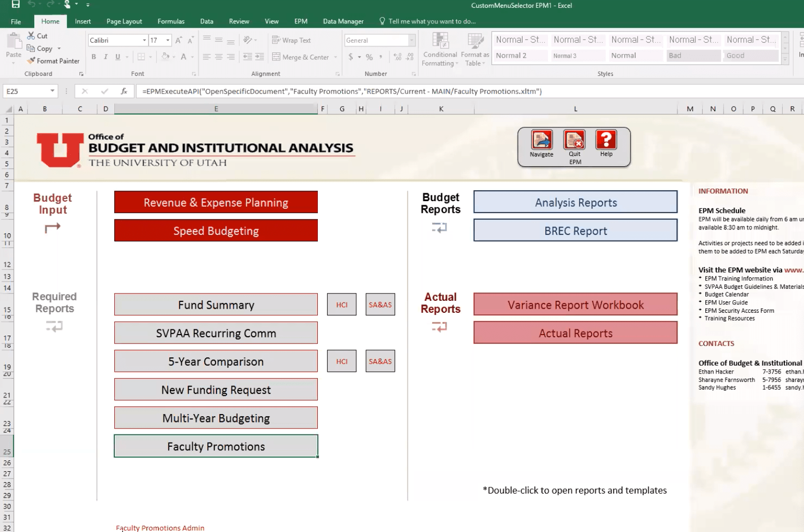Click the Paste icon
The image size is (804, 532).
[14, 41]
